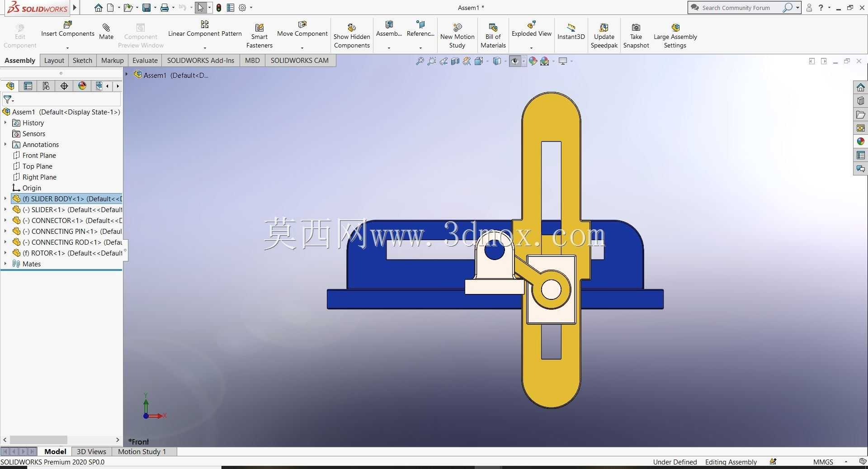Open PropertyManager tab

click(28, 86)
